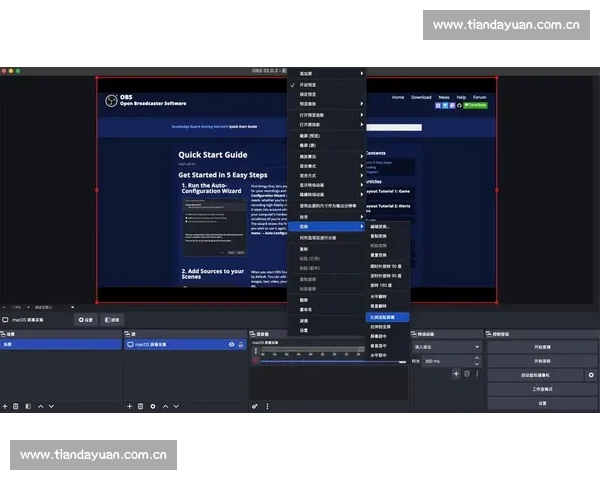The height and width of the screenshot is (480, 600).
Task: Select 旋转 180 度 in the submenu
Action: tap(388, 285)
